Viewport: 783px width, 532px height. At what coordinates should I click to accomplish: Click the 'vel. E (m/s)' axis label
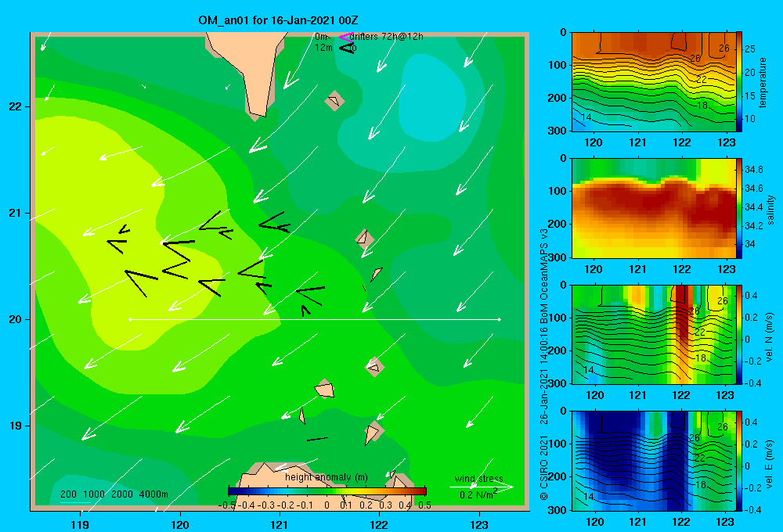[x=769, y=464]
